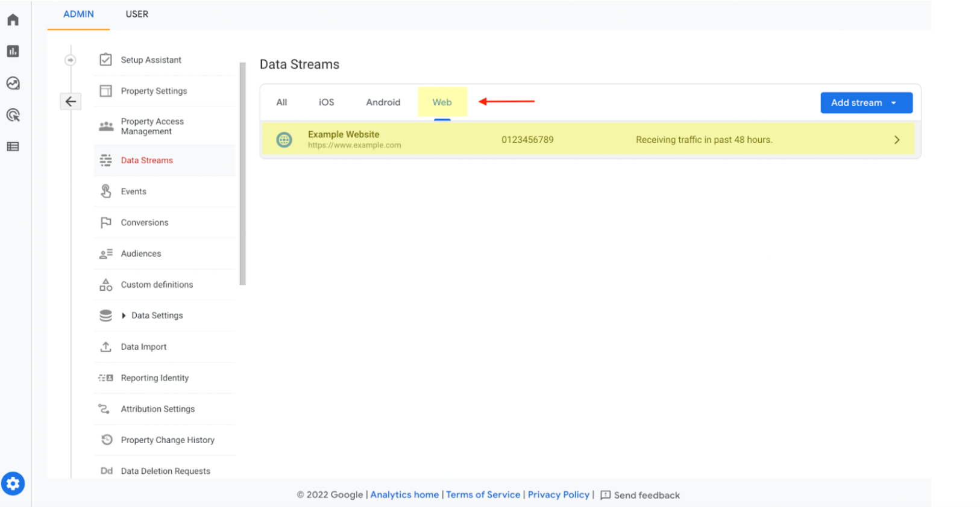The height and width of the screenshot is (507, 980).
Task: Open Reporting Identity menu item
Action: point(165,378)
